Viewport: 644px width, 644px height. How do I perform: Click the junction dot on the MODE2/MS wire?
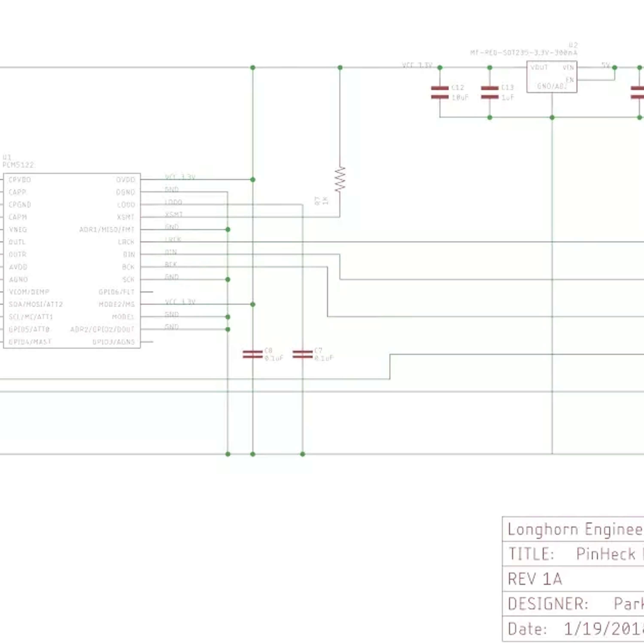(x=253, y=304)
